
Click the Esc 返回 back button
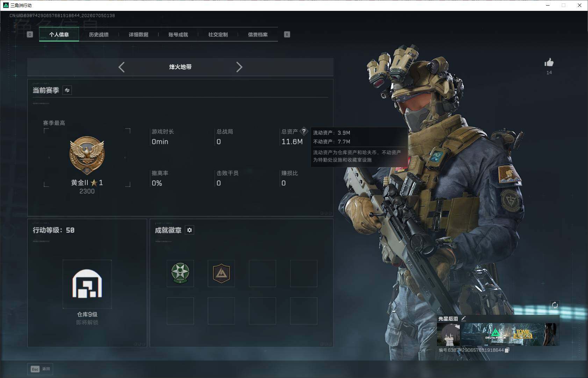point(40,369)
